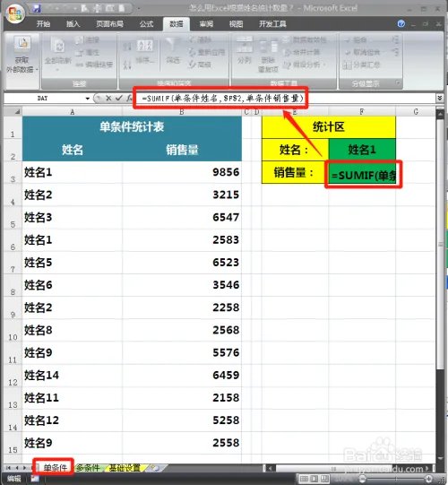Switch to the 多条件 sheet tab
This screenshot has height=485, width=448.
pos(88,467)
